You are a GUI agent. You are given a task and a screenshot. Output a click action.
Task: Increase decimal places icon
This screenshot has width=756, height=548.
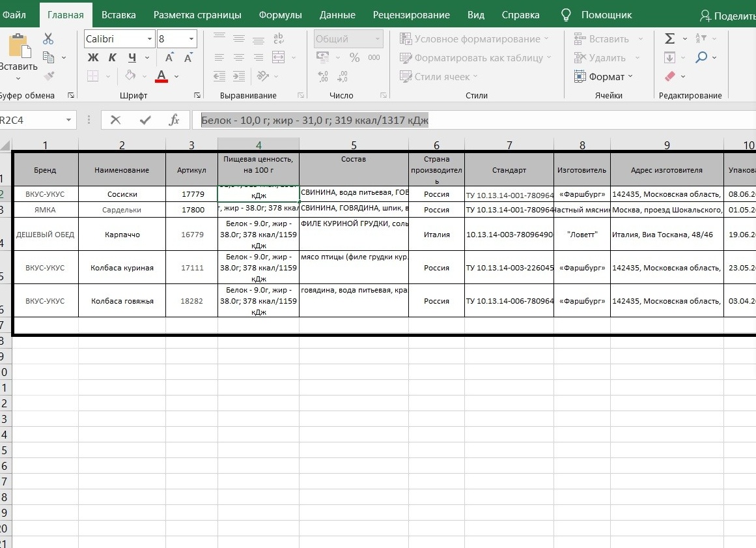pyautogui.click(x=323, y=76)
